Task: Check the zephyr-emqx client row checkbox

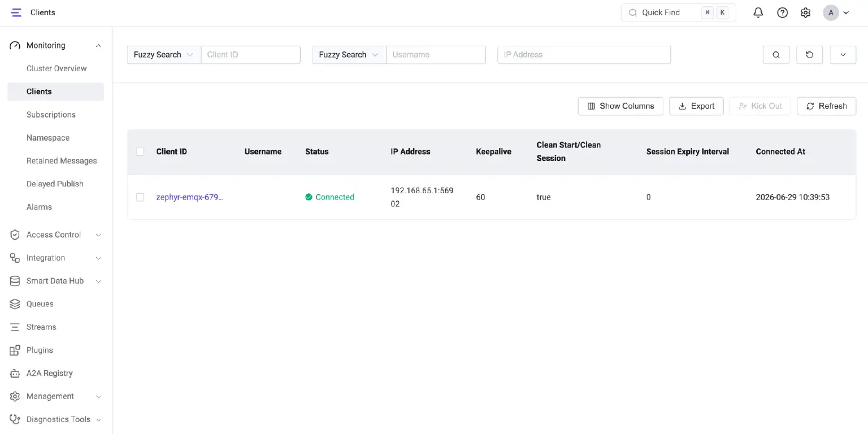Action: pyautogui.click(x=140, y=197)
